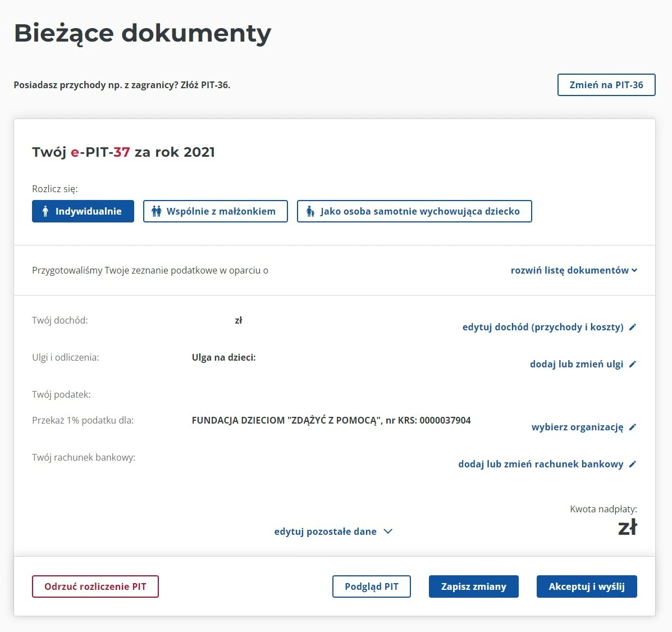Image resolution: width=672 pixels, height=632 pixels.
Task: Open edytuj dochód (przychody i koszty) link
Action: pyautogui.click(x=543, y=327)
